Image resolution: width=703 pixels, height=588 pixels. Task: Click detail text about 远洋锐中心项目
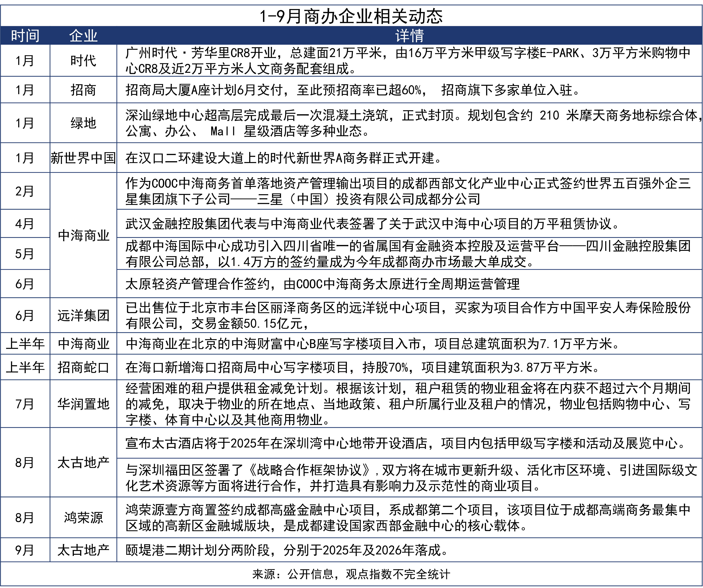pos(408,315)
